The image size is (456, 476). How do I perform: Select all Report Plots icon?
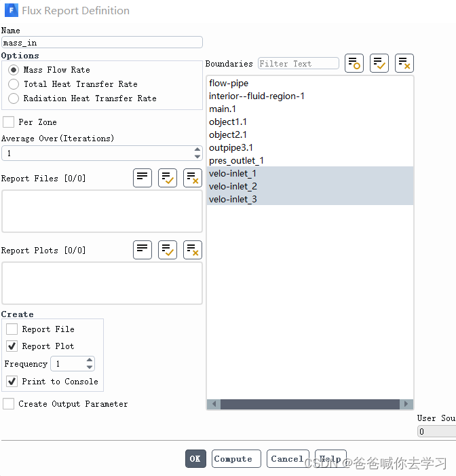click(x=168, y=250)
